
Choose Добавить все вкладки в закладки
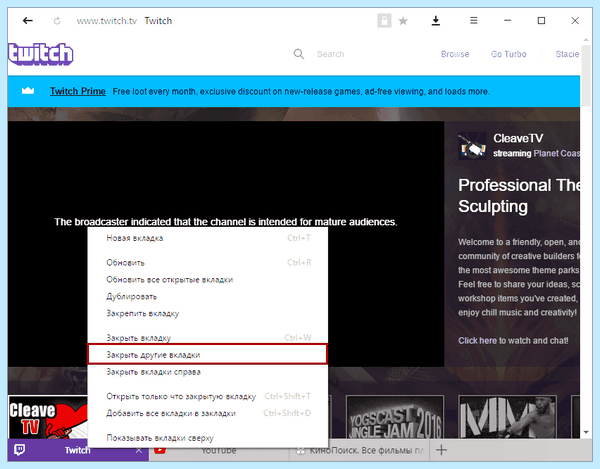(208, 413)
